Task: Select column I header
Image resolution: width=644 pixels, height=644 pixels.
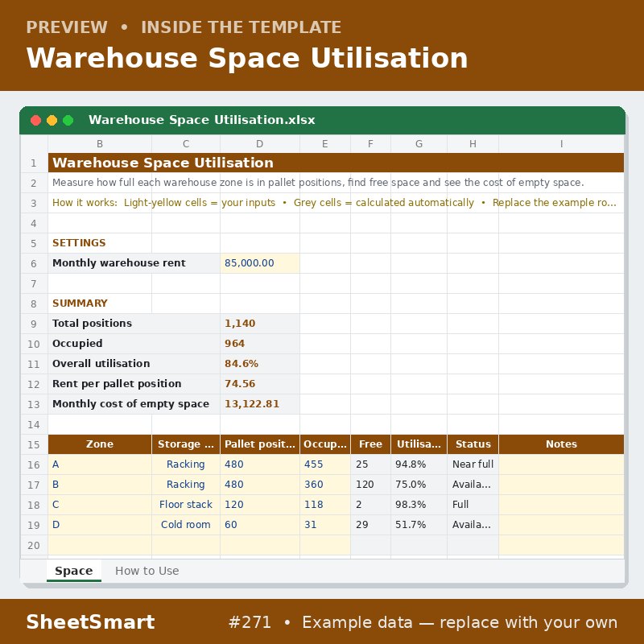Action: [561, 144]
